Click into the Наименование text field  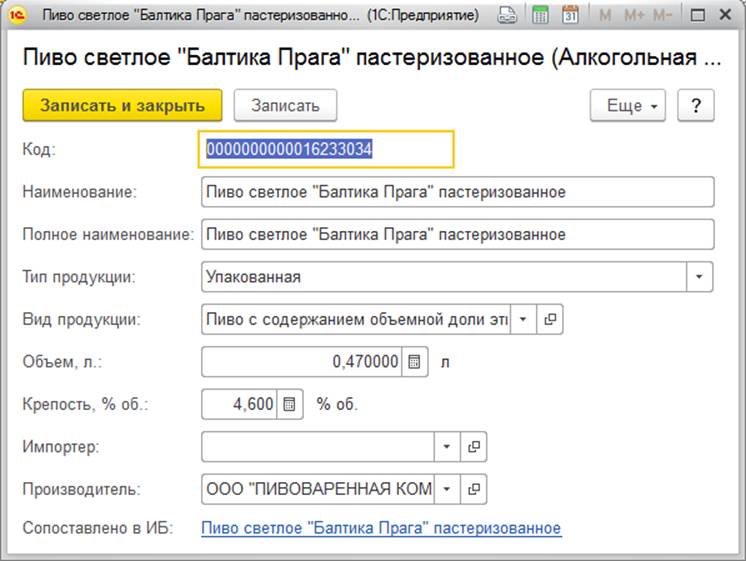pyautogui.click(x=457, y=192)
